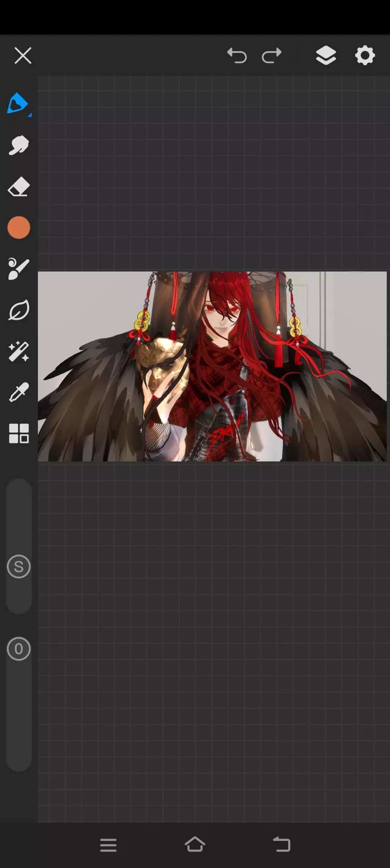Select the Smudge finger tool
Image resolution: width=390 pixels, height=868 pixels.
(18, 145)
